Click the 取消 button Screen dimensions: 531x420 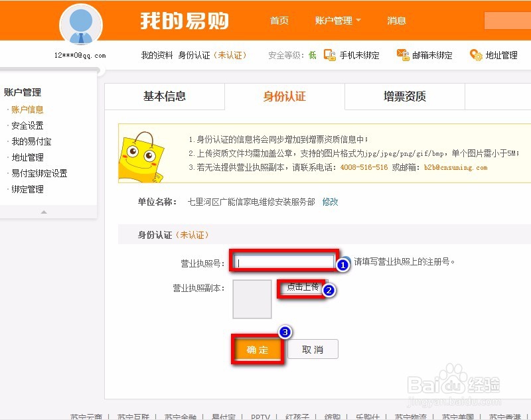click(313, 349)
